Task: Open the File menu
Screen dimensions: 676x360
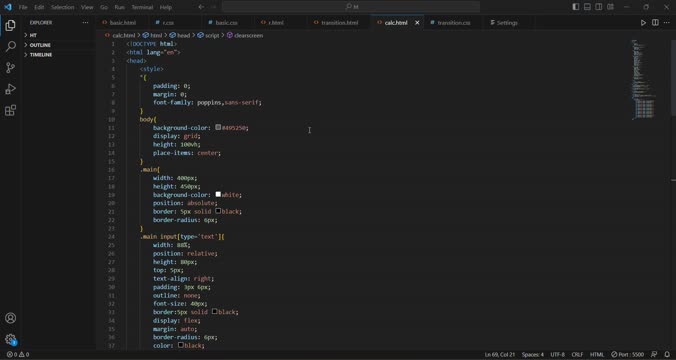Action: (23, 7)
